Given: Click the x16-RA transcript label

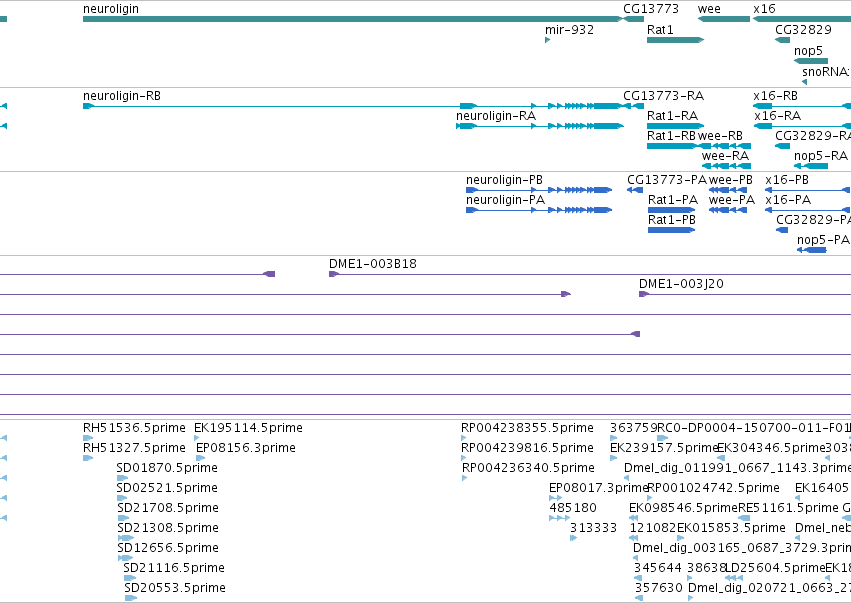Looking at the screenshot, I should (x=777, y=116).
